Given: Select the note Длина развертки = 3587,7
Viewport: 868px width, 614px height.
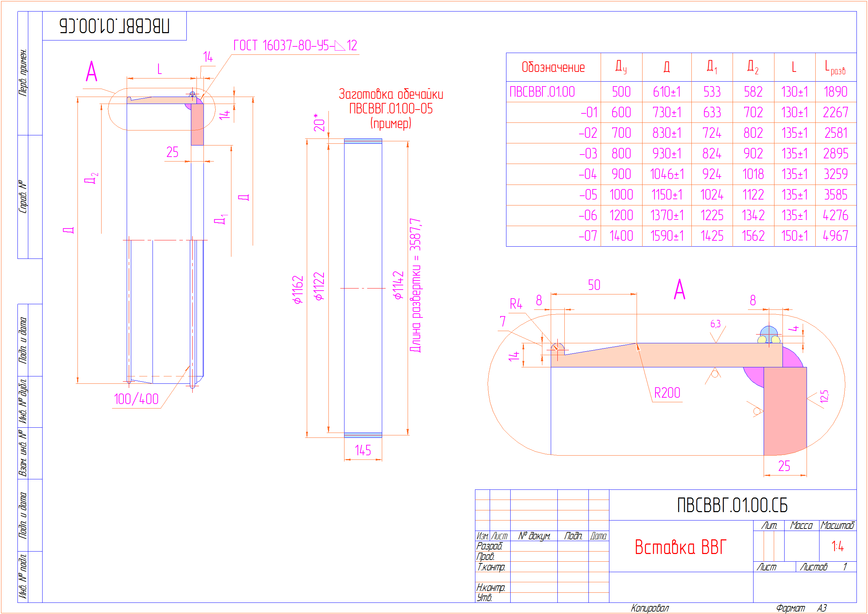Looking at the screenshot, I should point(415,285).
